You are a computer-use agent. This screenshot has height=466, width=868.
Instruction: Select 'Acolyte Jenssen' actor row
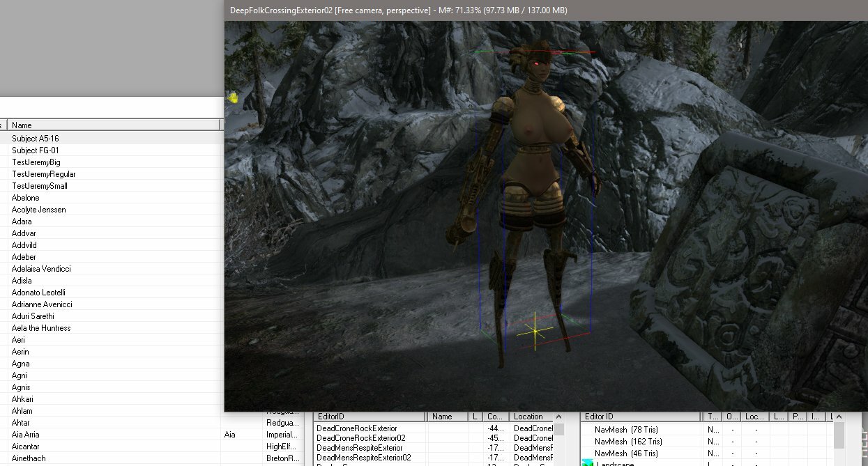[x=39, y=210]
